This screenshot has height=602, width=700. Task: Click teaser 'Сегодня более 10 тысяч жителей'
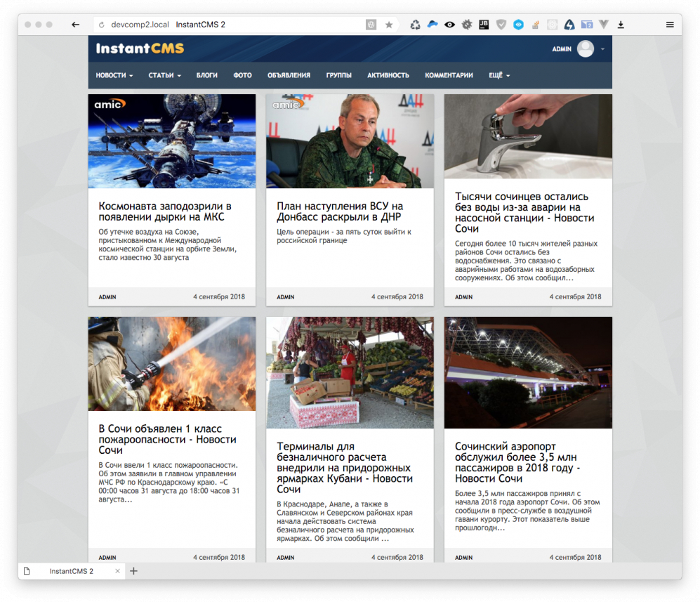526,261
